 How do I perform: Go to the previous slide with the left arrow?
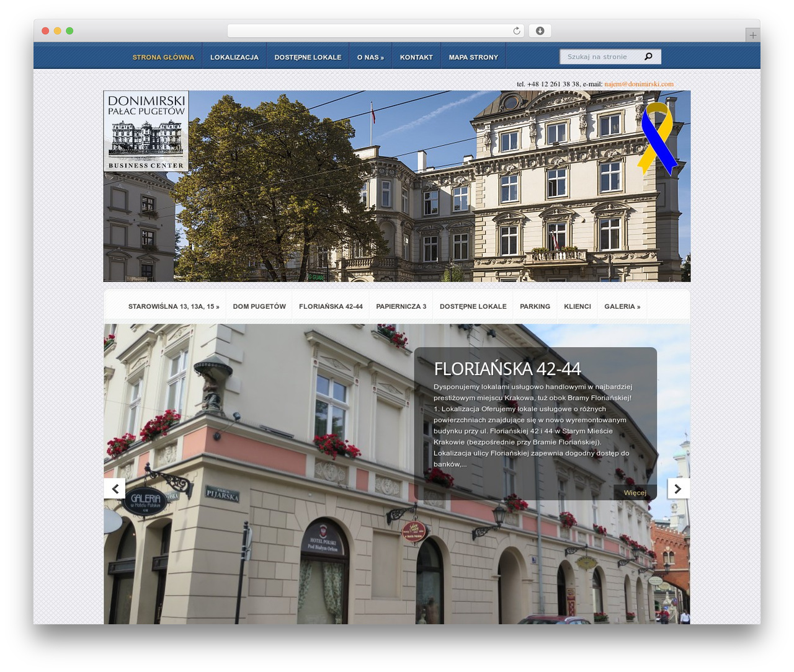(x=115, y=489)
